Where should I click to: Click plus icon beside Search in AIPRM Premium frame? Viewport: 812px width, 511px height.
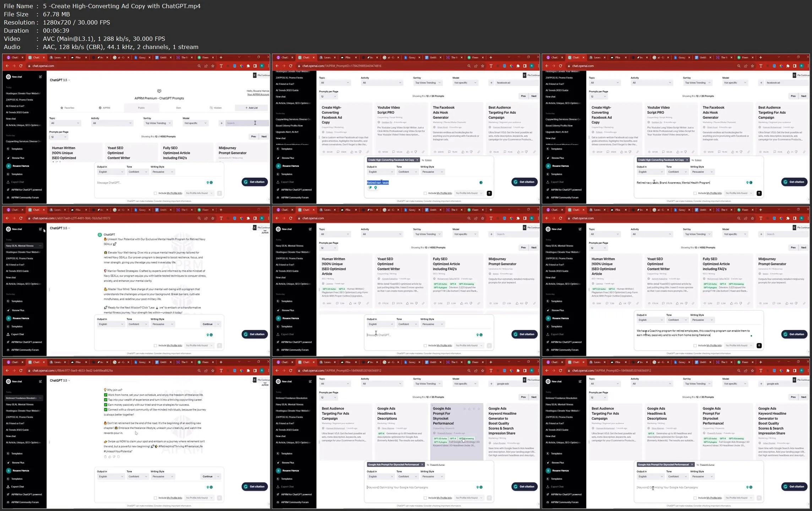[x=221, y=123]
